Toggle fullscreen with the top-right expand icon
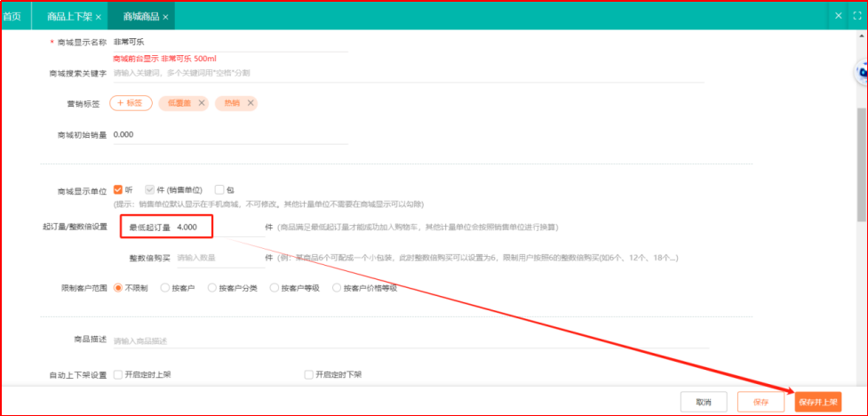 point(857,16)
